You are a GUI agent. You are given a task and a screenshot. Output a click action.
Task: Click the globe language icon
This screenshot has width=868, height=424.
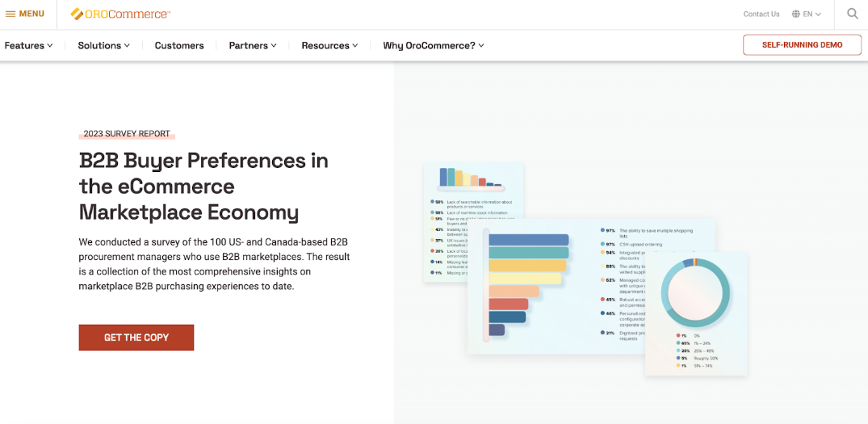(796, 14)
